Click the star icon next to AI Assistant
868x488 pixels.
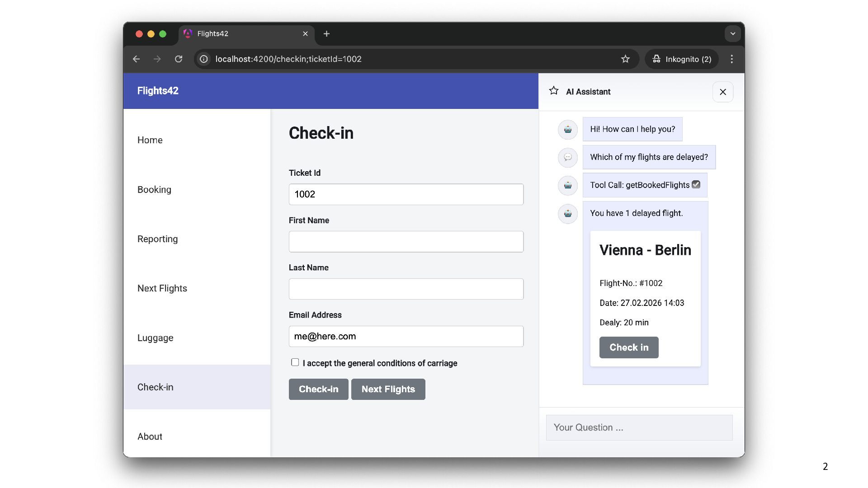pyautogui.click(x=553, y=91)
